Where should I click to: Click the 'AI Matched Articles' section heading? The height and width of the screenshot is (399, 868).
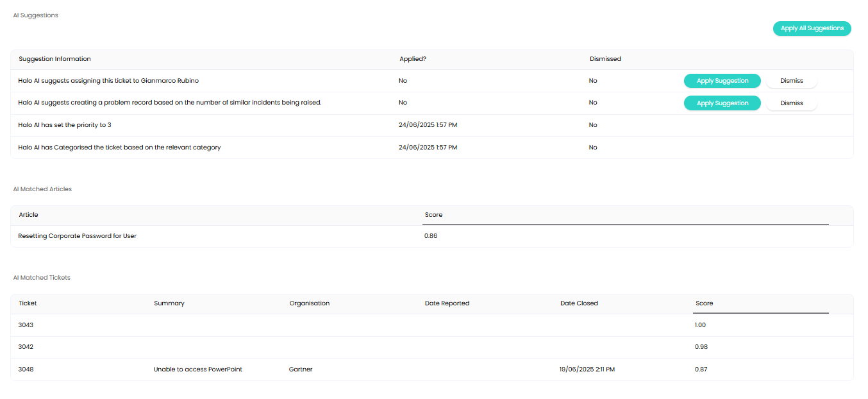pos(42,189)
